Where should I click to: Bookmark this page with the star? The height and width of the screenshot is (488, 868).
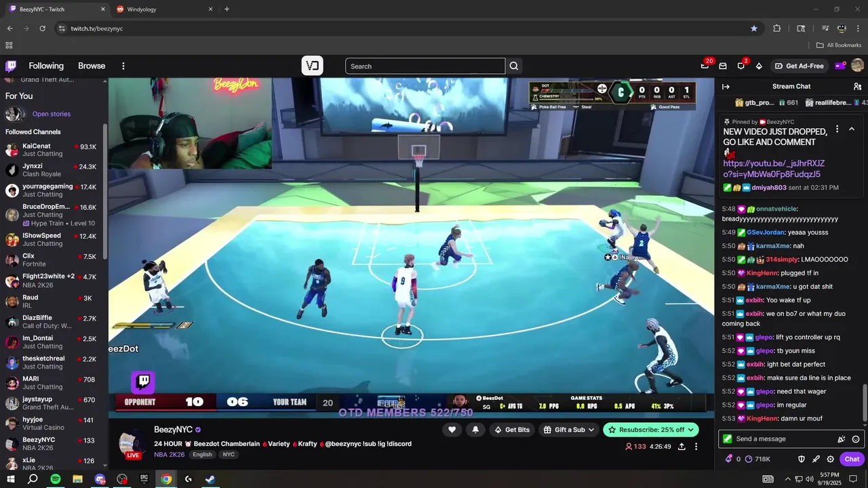click(x=754, y=28)
